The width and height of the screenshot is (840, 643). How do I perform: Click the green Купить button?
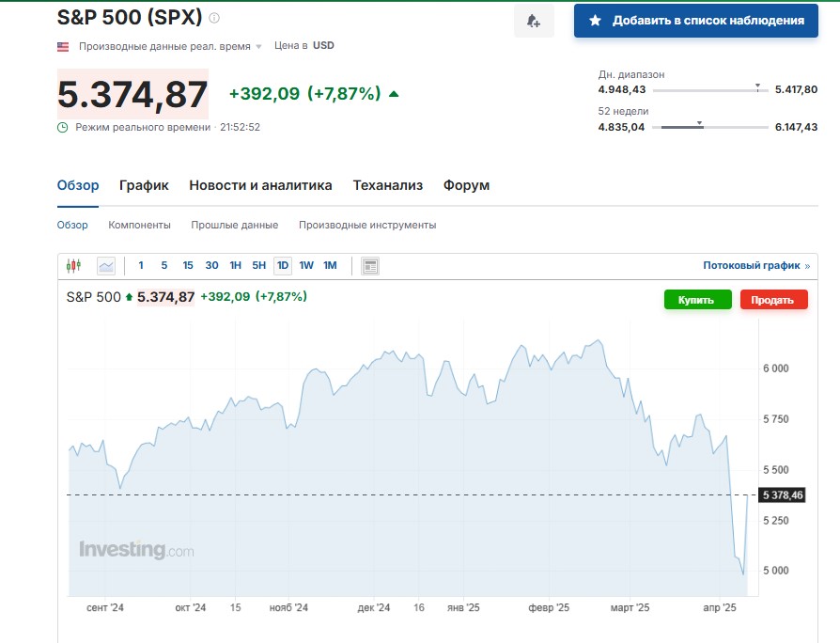pyautogui.click(x=697, y=300)
